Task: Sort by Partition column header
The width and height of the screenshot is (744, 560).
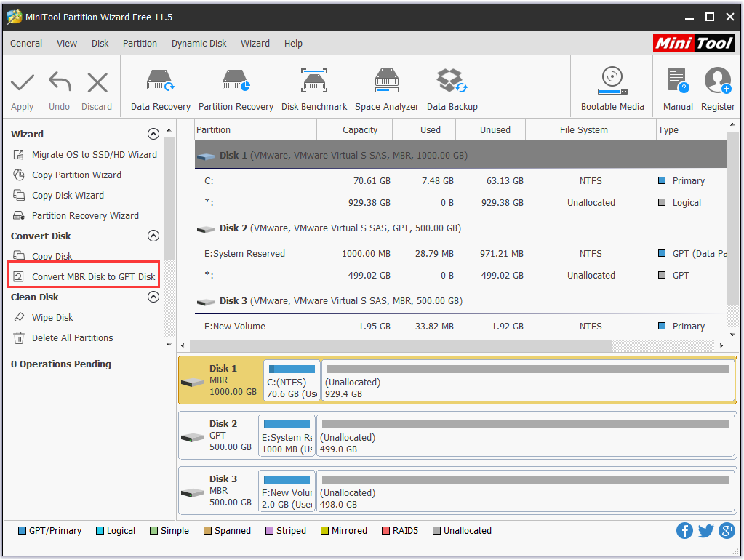Action: (x=255, y=130)
